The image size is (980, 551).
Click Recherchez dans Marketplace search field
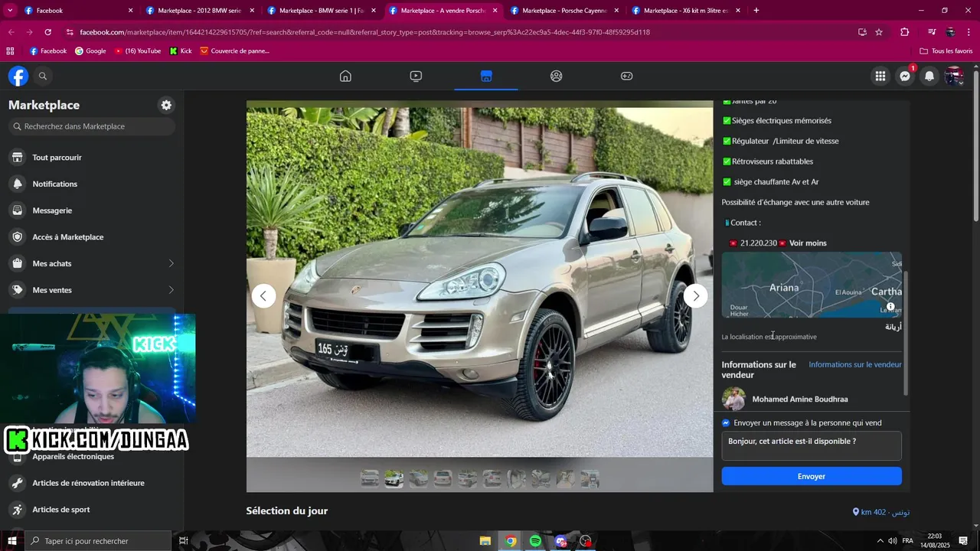92,126
